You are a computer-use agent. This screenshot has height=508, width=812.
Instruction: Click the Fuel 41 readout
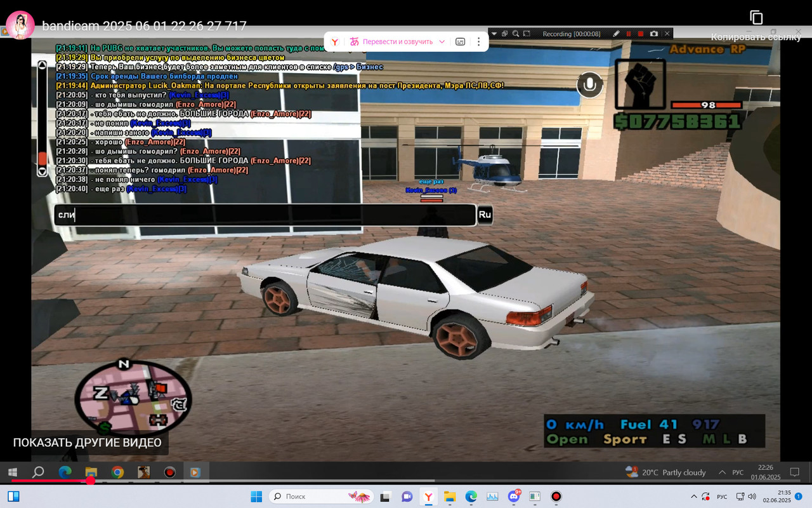coord(649,424)
